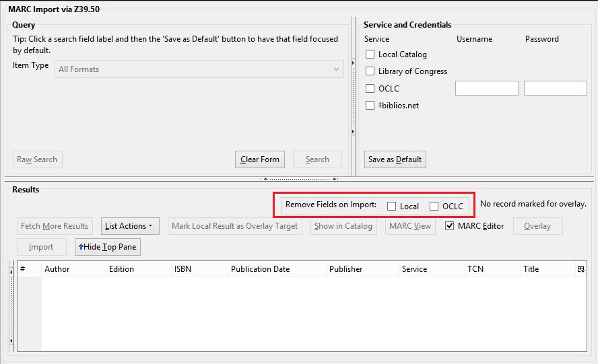Viewport: 598px width, 364px height.
Task: Toggle Remove Fields on Import OCLC checkbox
Action: [434, 207]
